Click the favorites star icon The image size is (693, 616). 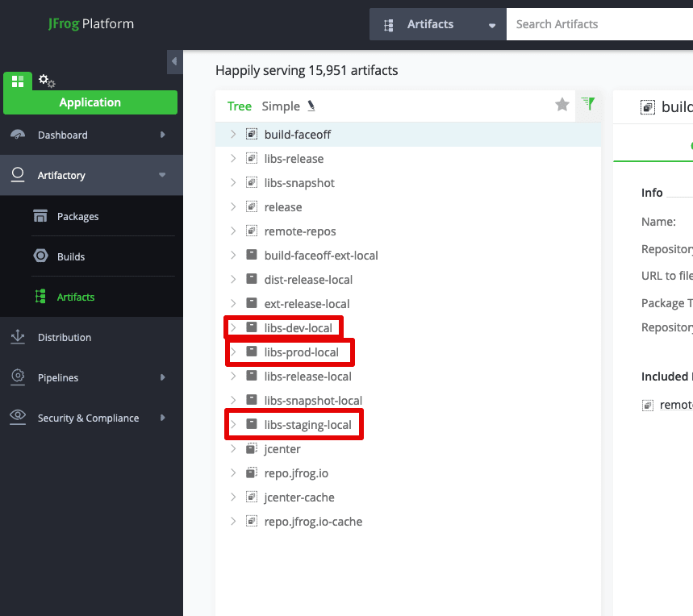(x=562, y=105)
